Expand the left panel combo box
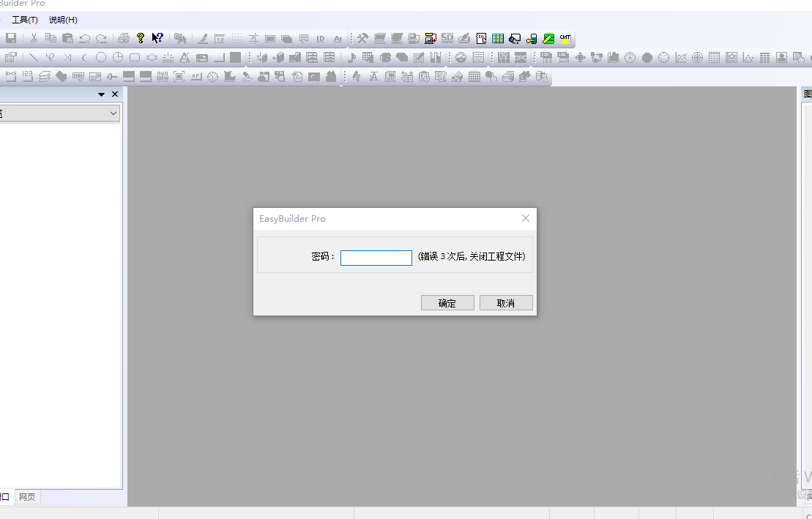The height and width of the screenshot is (519, 812). point(113,113)
